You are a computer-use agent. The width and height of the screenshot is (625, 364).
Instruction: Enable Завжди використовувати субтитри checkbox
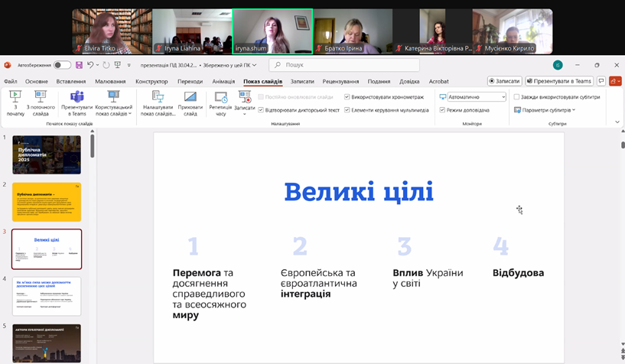pyautogui.click(x=517, y=97)
